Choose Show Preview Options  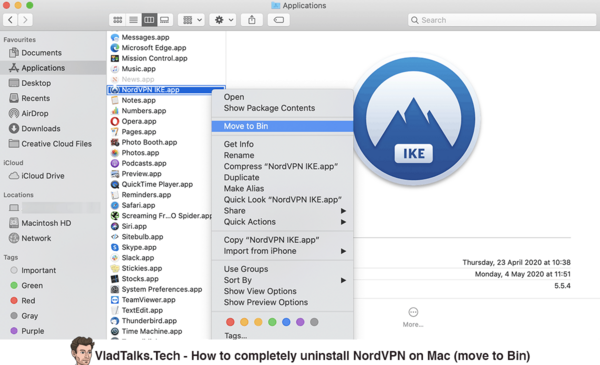282,302
